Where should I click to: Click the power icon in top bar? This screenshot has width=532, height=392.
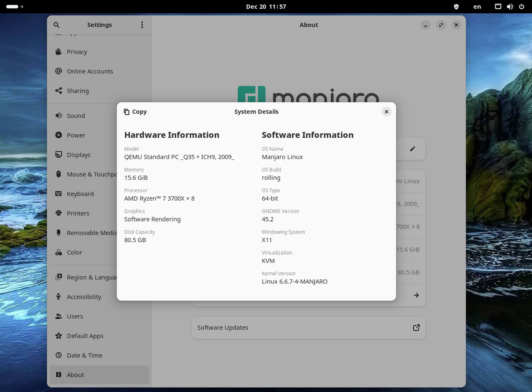pos(521,7)
